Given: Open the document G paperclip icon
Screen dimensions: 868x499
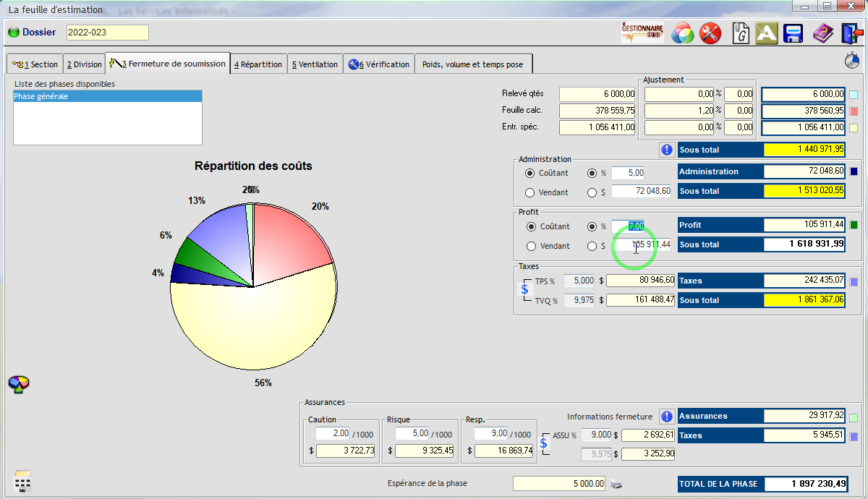Looking at the screenshot, I should click(741, 33).
